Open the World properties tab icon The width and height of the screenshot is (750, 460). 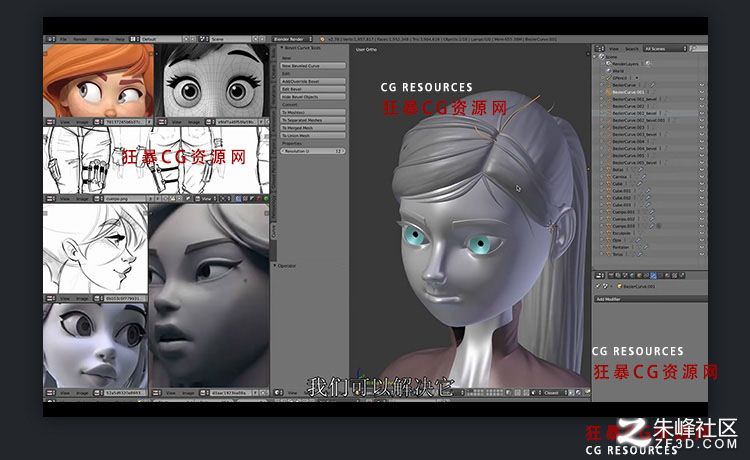pyautogui.click(x=632, y=275)
